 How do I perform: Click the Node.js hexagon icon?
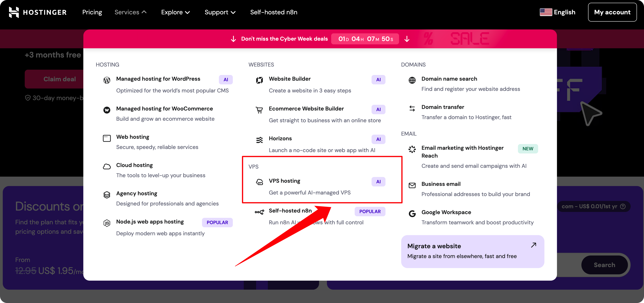(x=107, y=223)
